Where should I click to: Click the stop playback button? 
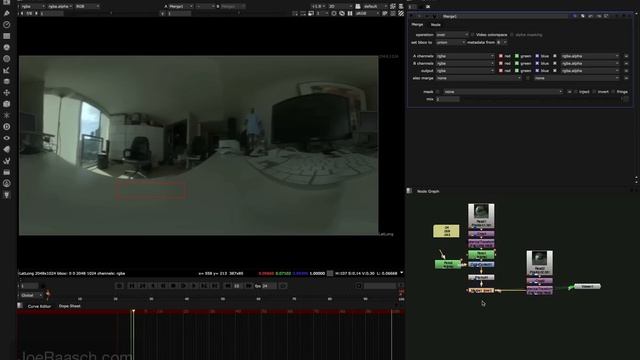click(x=173, y=286)
